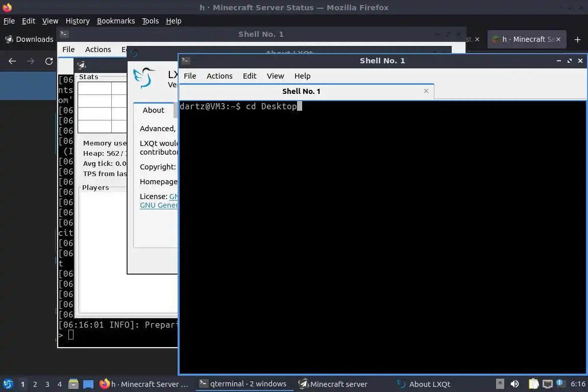Open Help menu in front terminal window
The width and height of the screenshot is (588, 392).
click(x=302, y=76)
